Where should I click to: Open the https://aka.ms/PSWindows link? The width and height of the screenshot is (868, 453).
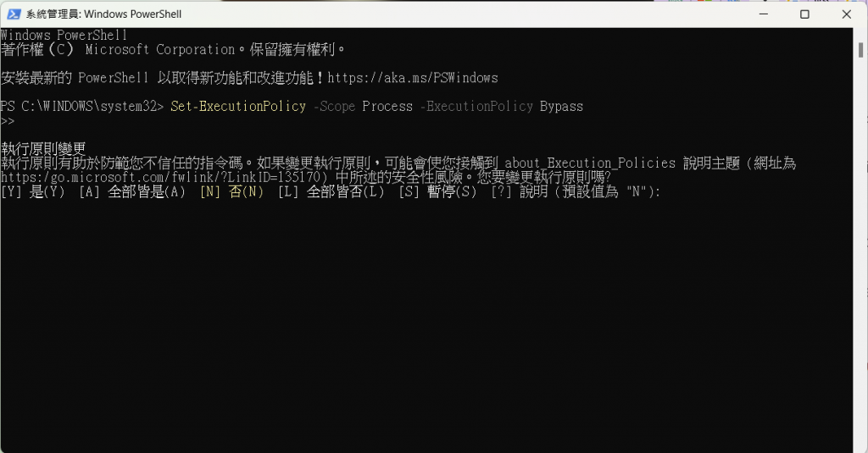click(x=413, y=78)
